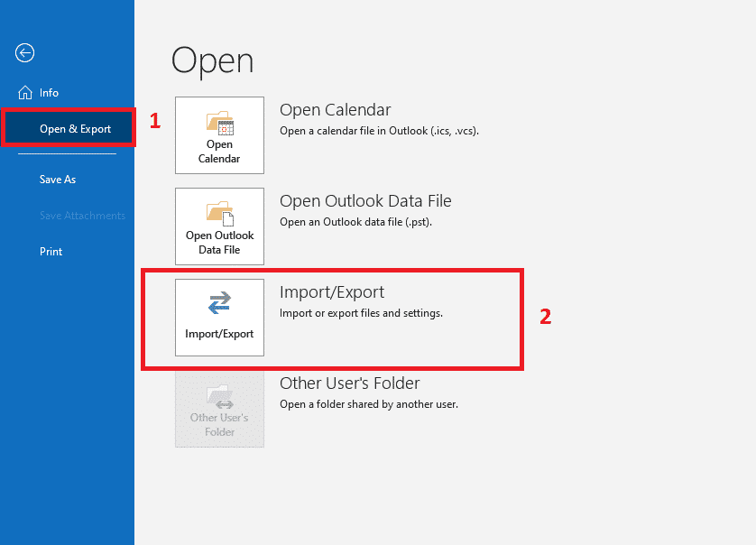This screenshot has width=756, height=545.
Task: Choose Open Outlook Data File
Action: (x=219, y=226)
